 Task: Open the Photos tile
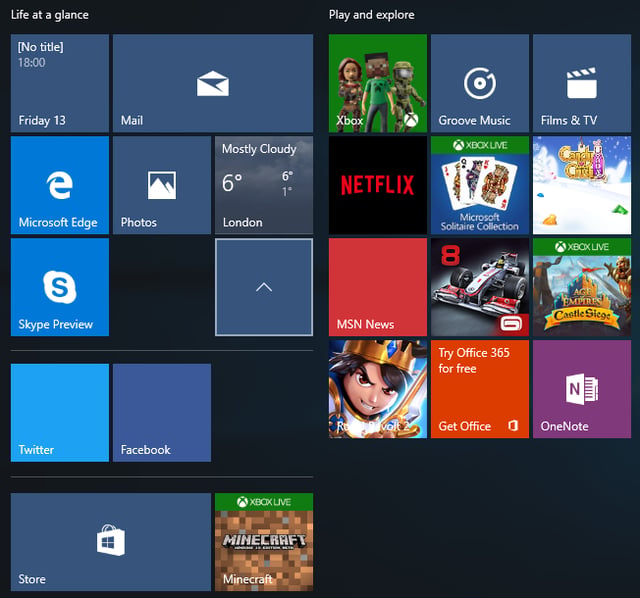pos(162,185)
